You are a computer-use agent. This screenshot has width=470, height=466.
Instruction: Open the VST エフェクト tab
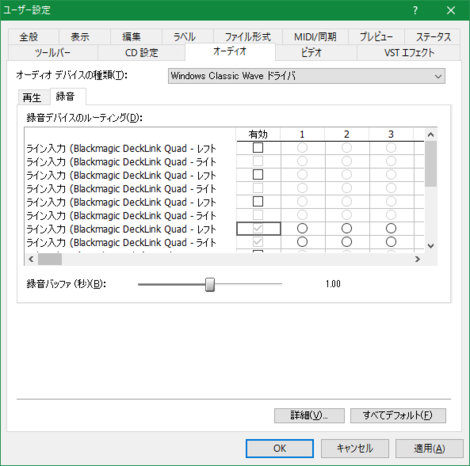coord(409,53)
